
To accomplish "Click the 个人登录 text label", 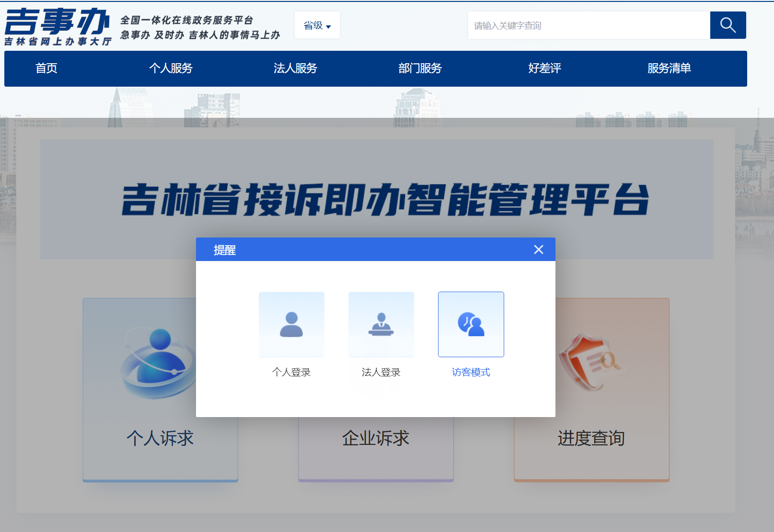I will [291, 372].
